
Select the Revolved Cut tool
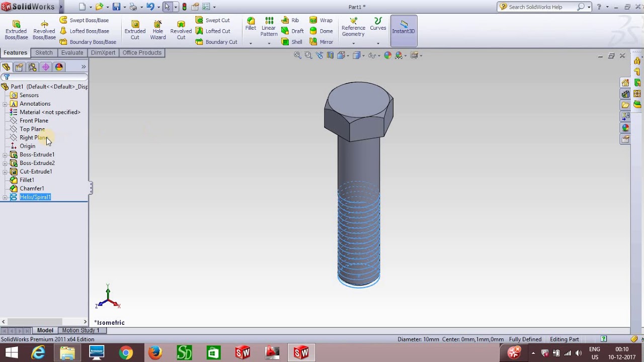(181, 30)
